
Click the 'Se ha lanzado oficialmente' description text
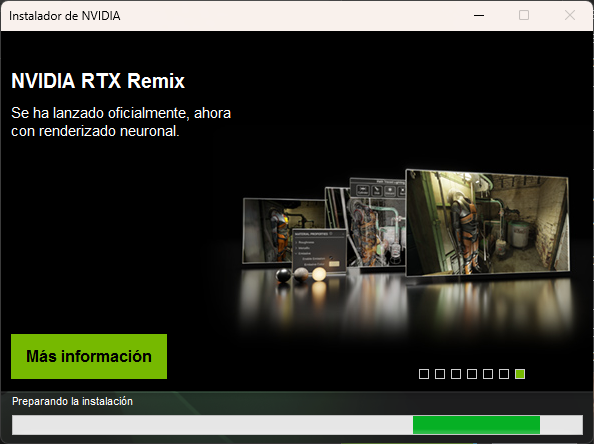tap(121, 122)
